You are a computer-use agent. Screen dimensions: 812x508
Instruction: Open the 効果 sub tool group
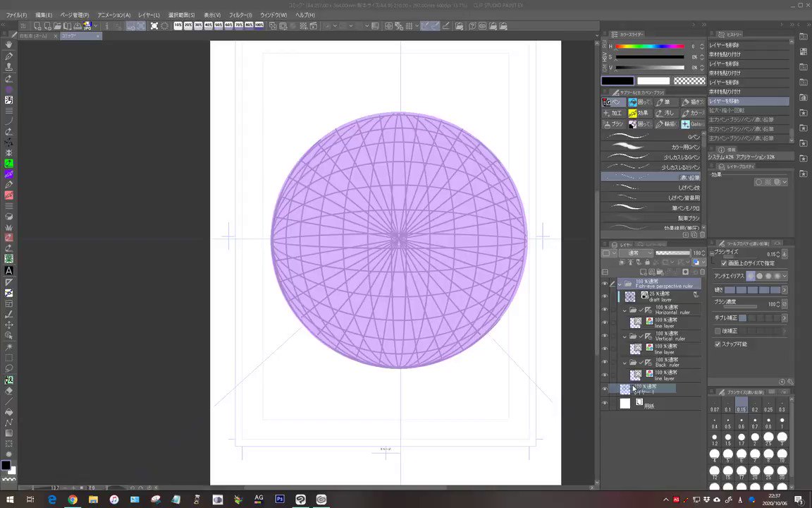tap(639, 113)
